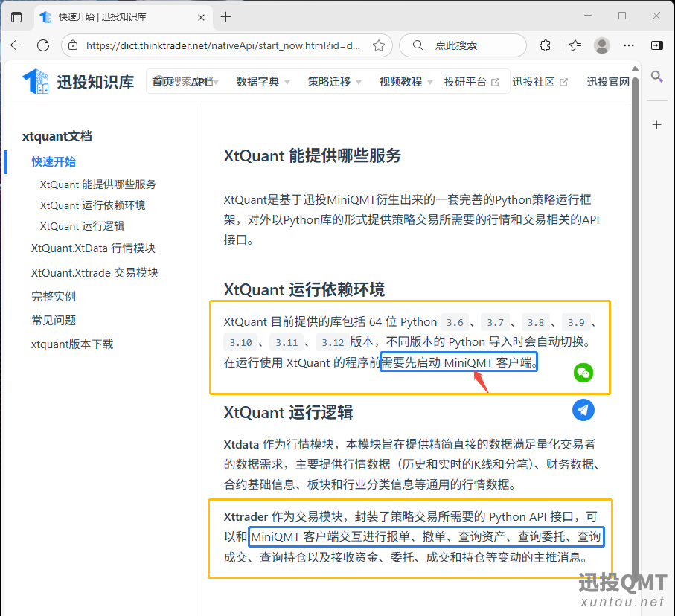Viewport: 675px width, 616px height.
Task: Toggle the browser sidebar icon
Action: click(x=657, y=45)
